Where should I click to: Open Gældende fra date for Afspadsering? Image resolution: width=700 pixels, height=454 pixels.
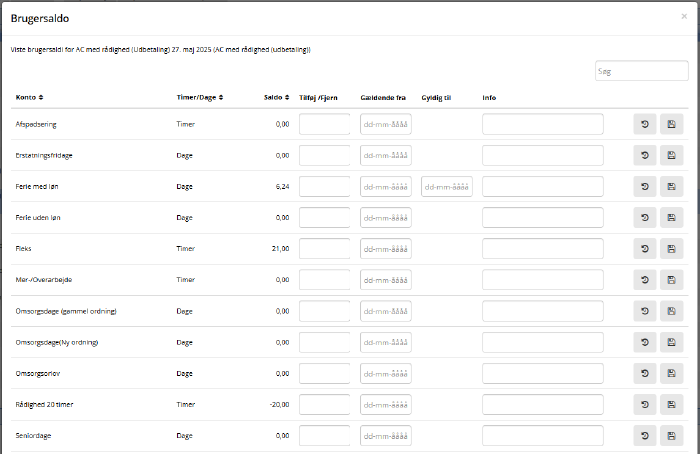pyautogui.click(x=386, y=125)
